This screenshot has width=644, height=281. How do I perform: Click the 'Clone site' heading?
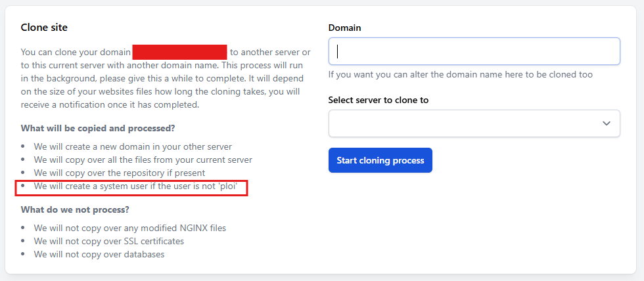click(x=44, y=28)
